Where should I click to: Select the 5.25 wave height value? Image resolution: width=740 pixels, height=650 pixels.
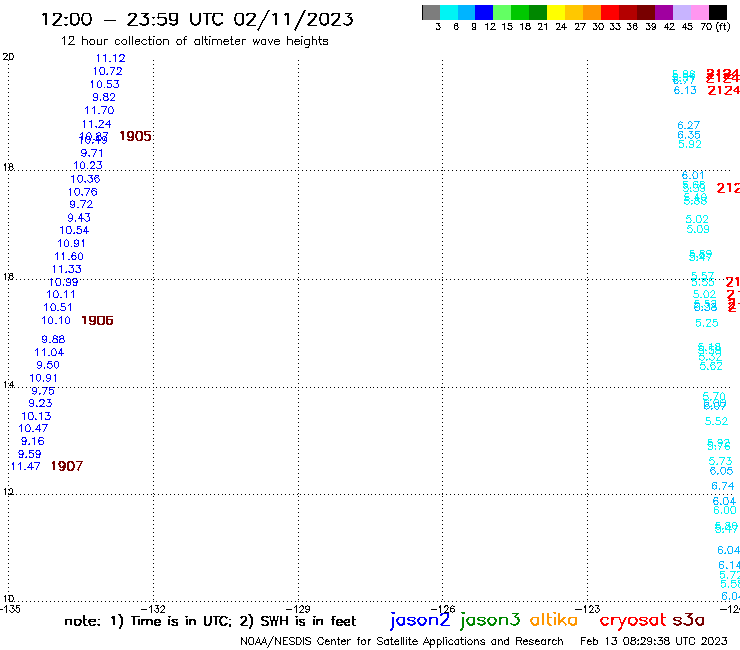coord(706,323)
